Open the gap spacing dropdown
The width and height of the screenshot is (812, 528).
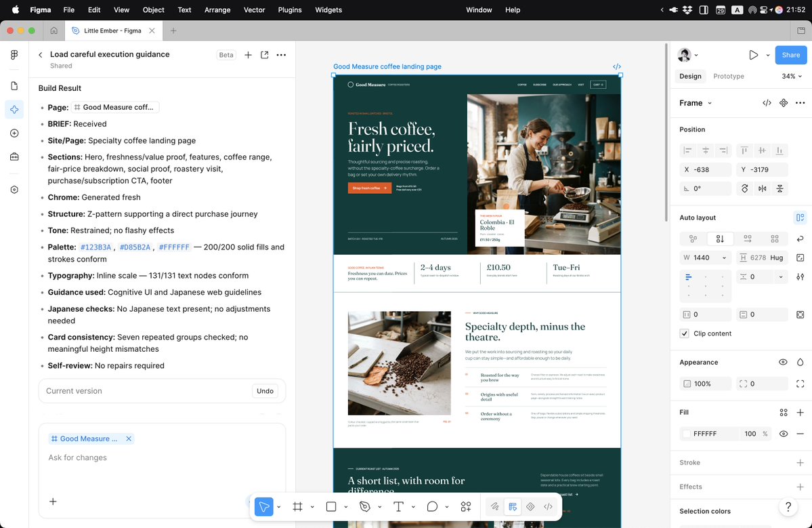point(781,277)
